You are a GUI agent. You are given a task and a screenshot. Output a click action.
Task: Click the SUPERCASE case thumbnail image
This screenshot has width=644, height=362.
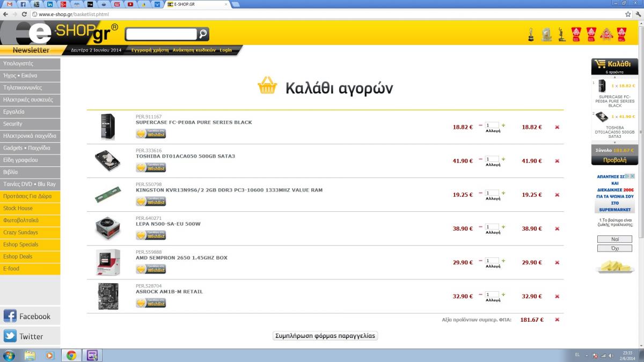pos(108,127)
